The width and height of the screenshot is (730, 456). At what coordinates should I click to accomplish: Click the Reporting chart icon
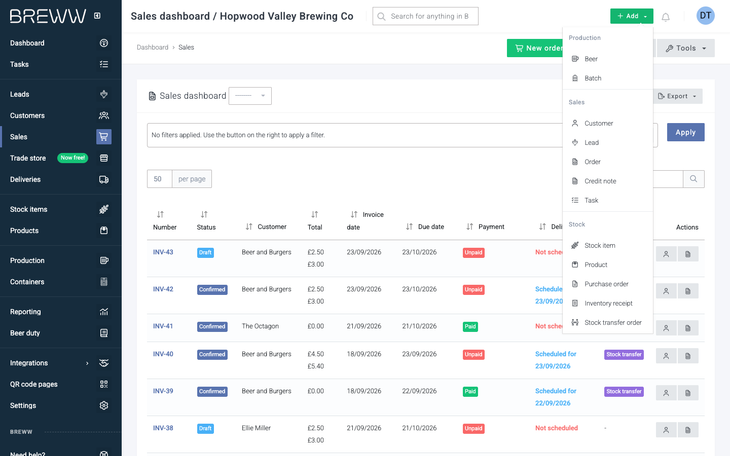pos(104,312)
